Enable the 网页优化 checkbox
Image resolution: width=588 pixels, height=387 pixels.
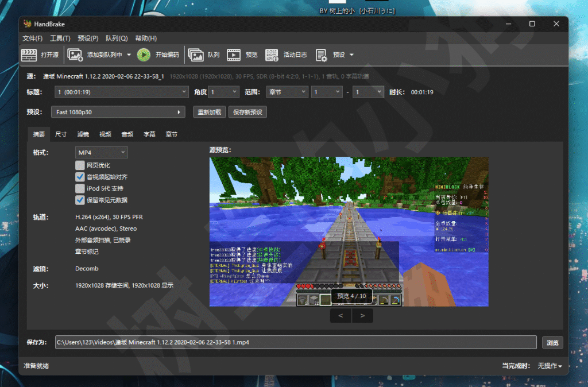(x=80, y=165)
